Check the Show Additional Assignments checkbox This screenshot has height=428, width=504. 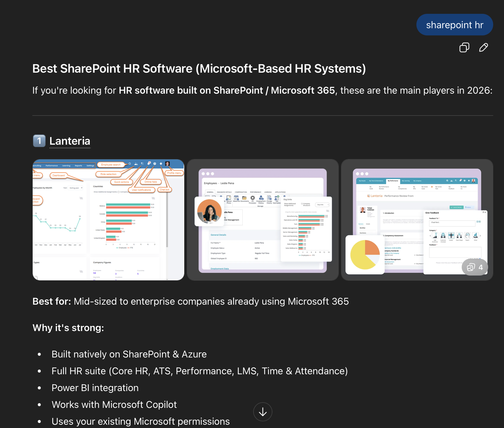click(x=118, y=192)
